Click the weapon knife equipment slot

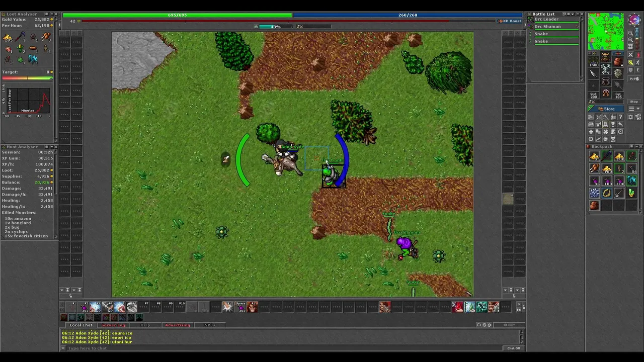click(594, 74)
